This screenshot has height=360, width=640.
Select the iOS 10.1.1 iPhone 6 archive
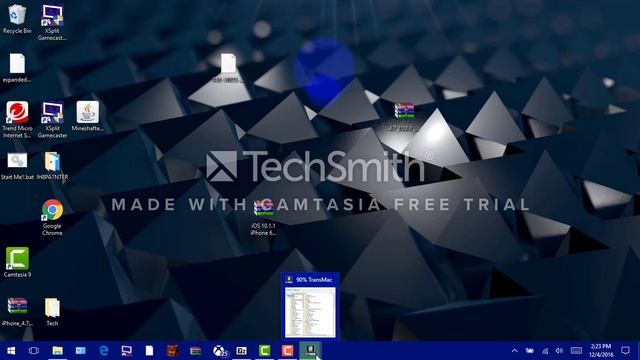pos(263,218)
